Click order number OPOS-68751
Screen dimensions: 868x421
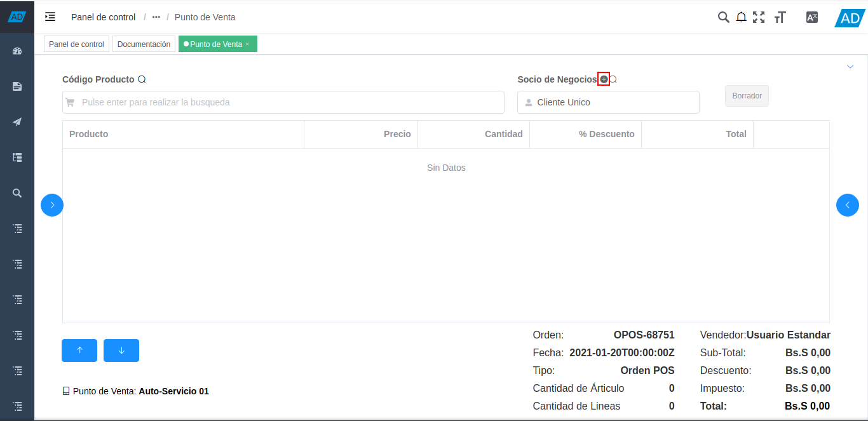644,335
